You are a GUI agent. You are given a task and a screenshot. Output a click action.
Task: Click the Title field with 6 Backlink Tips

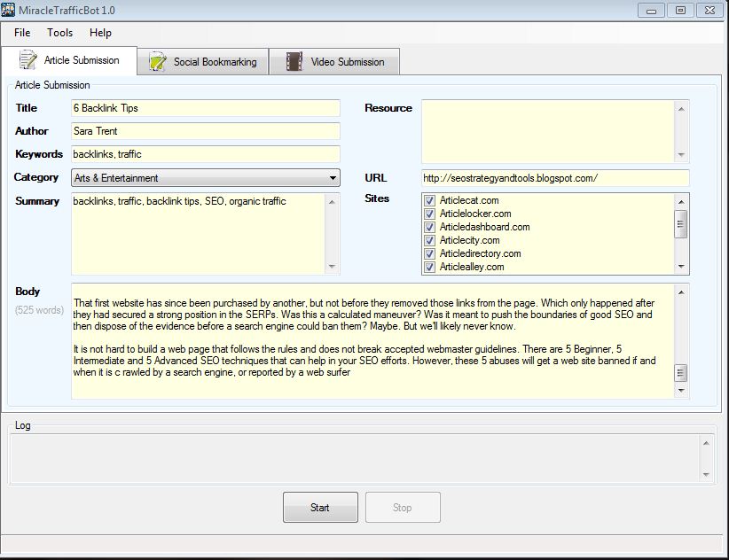(206, 108)
